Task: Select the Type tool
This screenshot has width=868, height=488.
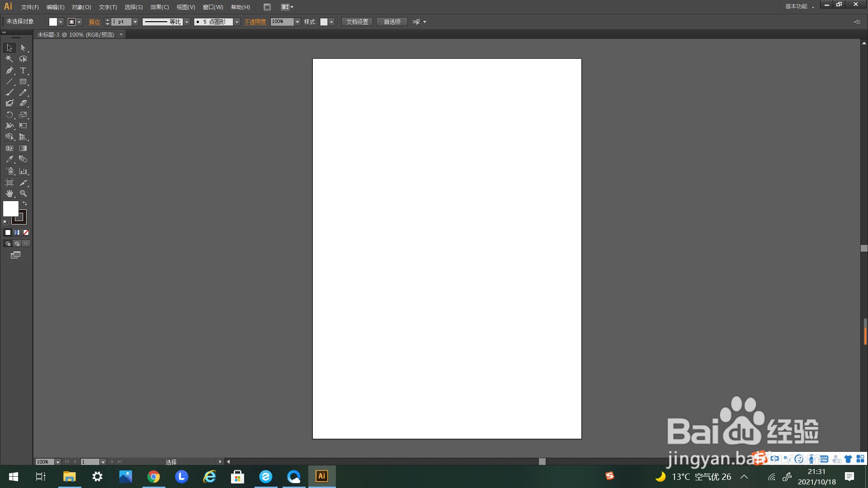Action: click(x=23, y=70)
